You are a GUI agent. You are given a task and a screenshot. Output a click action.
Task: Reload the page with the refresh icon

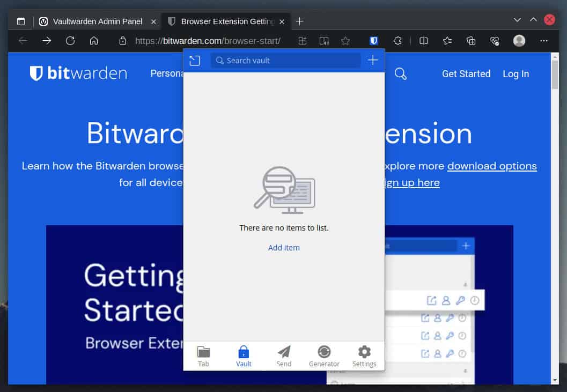click(70, 40)
